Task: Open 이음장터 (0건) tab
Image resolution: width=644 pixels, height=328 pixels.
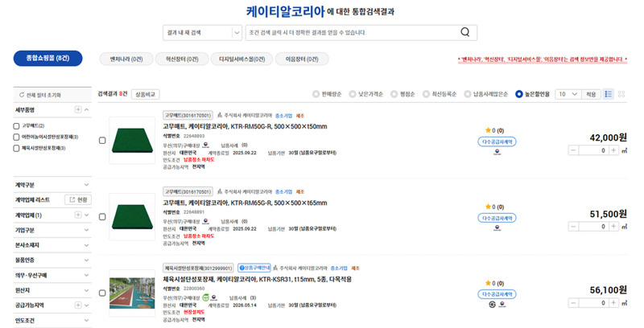Action: pyautogui.click(x=302, y=59)
